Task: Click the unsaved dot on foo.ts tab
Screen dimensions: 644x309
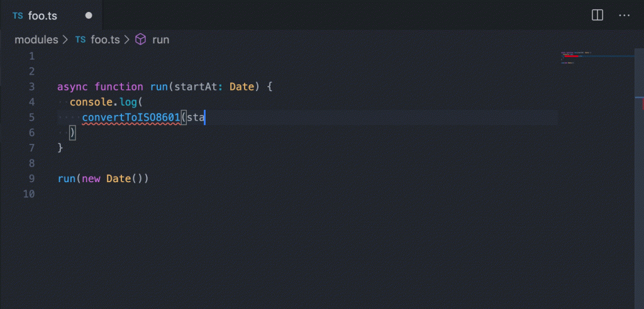Action: point(88,15)
